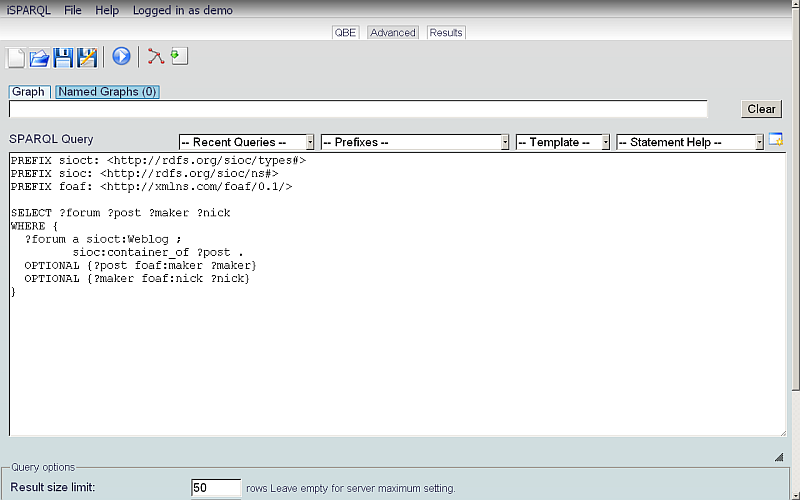800x500 pixels.
Task: Click the 'sioc:container_of ?post .' line
Action: coord(158,252)
